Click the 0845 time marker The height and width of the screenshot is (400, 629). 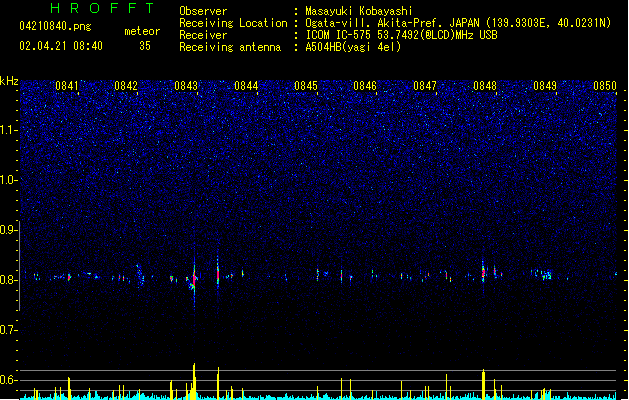pos(306,86)
